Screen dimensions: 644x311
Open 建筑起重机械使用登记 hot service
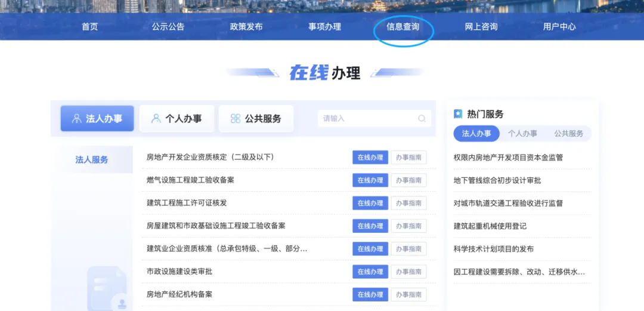(490, 226)
